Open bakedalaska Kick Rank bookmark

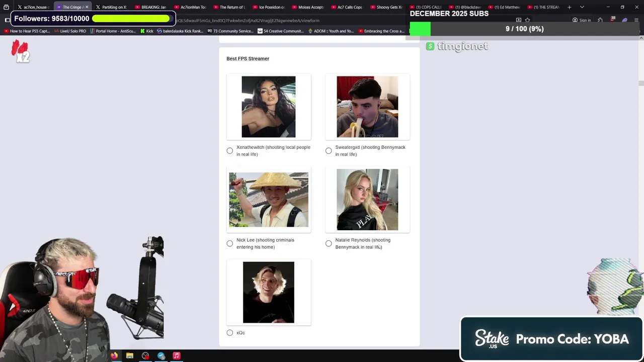click(180, 31)
